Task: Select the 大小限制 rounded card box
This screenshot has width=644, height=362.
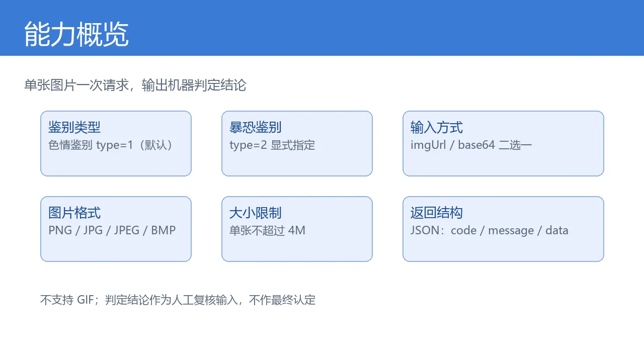Action: [297, 229]
